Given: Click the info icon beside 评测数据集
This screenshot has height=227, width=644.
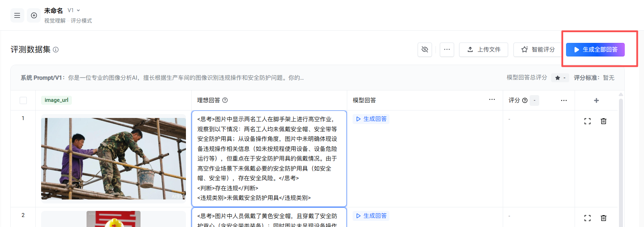Looking at the screenshot, I should (x=56, y=50).
